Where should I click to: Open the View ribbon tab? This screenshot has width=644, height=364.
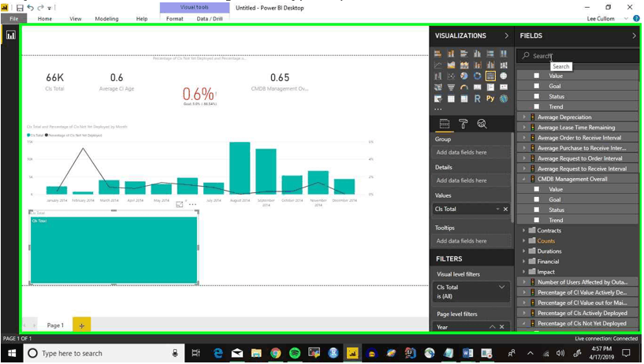coord(75,19)
